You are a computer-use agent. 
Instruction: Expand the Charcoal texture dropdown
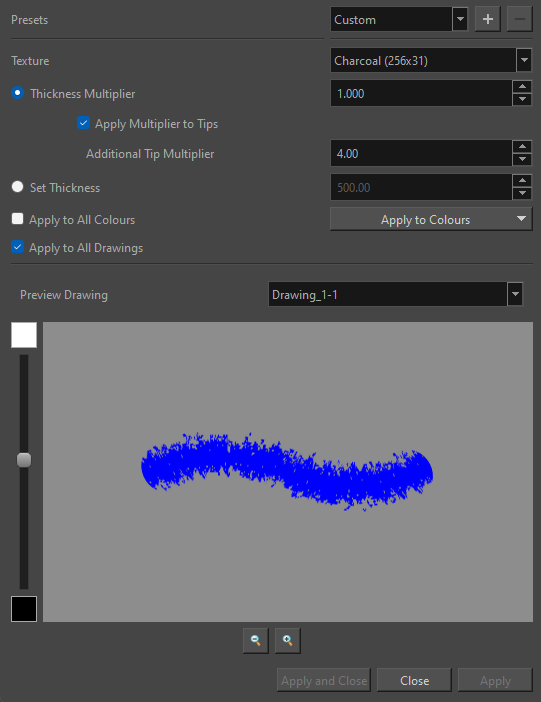tap(524, 60)
